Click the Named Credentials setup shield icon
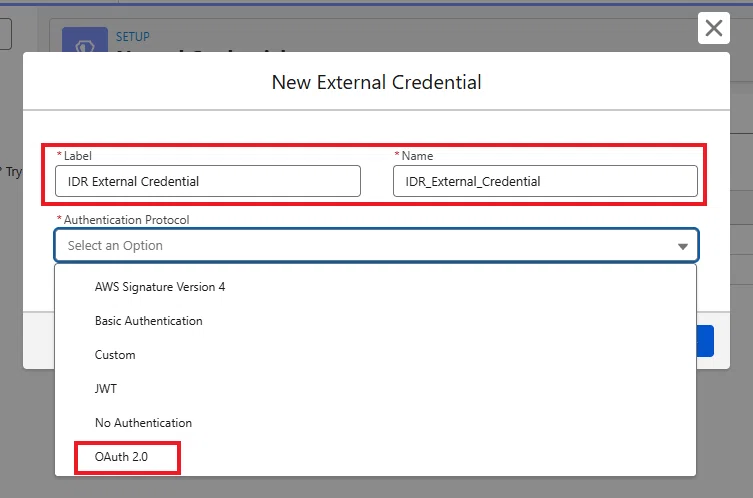Image resolution: width=753 pixels, height=498 pixels. tap(85, 40)
